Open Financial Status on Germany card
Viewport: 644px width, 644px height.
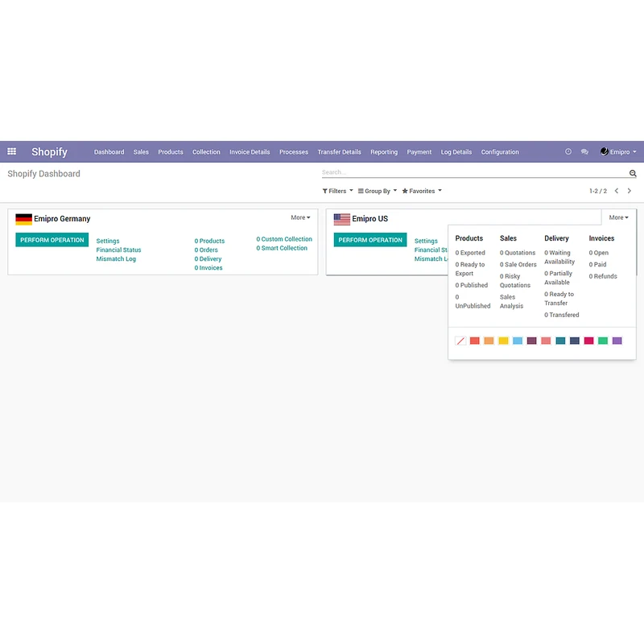point(118,250)
